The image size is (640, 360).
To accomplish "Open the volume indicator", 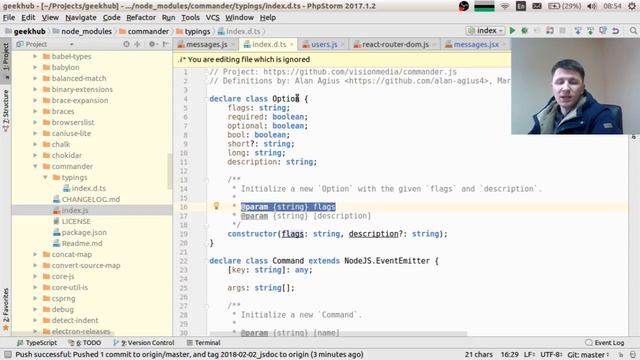I will (591, 6).
